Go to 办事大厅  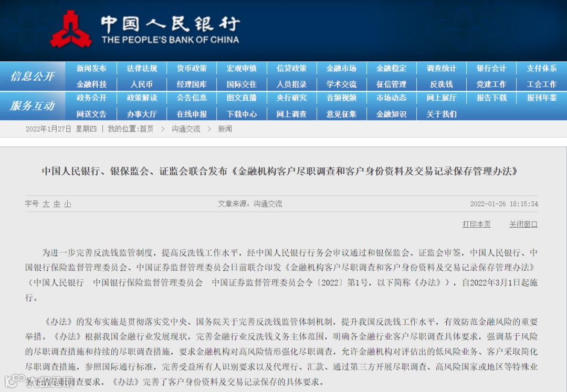tap(142, 114)
